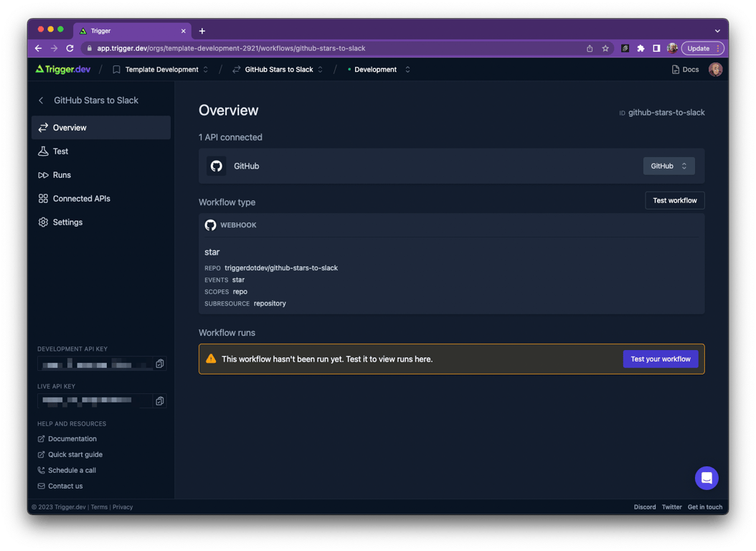Click the Trigger.dev logo
The width and height of the screenshot is (756, 551).
[x=62, y=70]
